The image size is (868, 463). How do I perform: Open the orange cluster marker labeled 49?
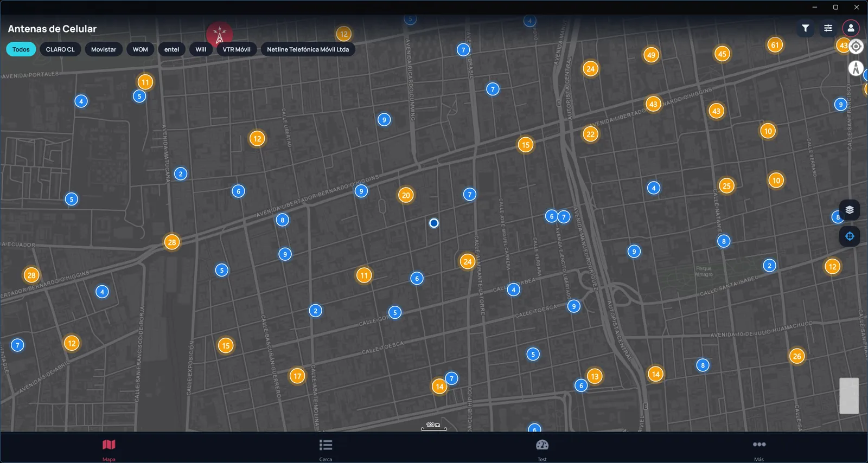[651, 55]
